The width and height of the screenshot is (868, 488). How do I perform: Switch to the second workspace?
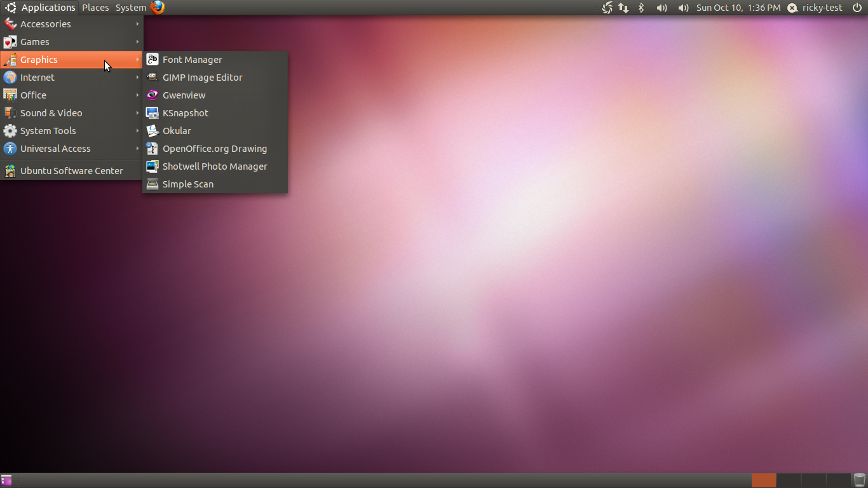click(789, 480)
